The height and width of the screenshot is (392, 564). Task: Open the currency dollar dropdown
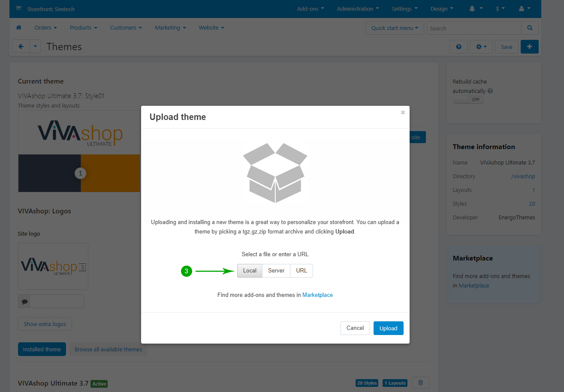click(500, 9)
